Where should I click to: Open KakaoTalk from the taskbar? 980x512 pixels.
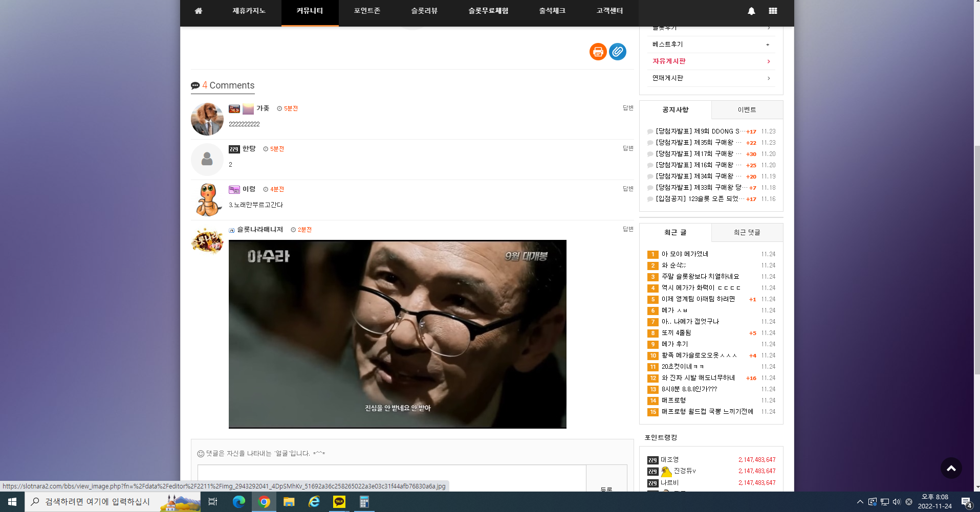[x=339, y=502]
